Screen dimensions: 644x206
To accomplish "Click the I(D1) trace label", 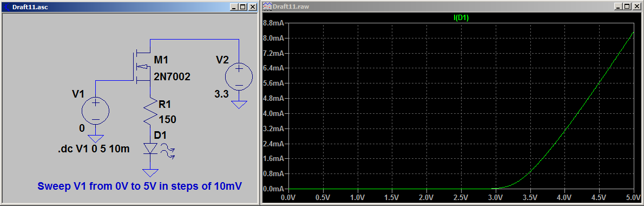I will [463, 18].
